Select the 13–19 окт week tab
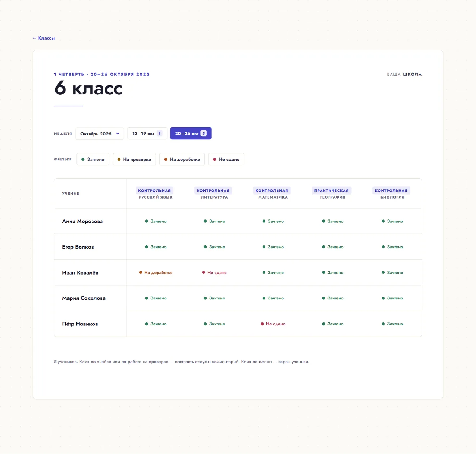Viewport: 476px width, 454px height. 147,133
